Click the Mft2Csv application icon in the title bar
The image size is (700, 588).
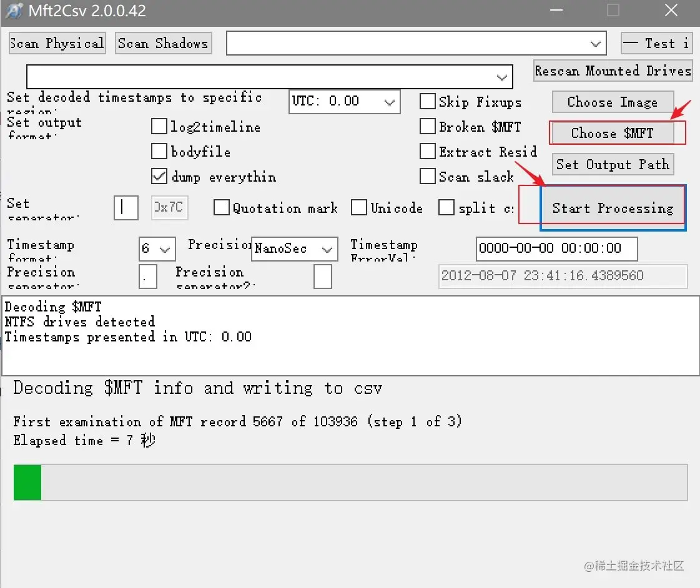point(13,11)
